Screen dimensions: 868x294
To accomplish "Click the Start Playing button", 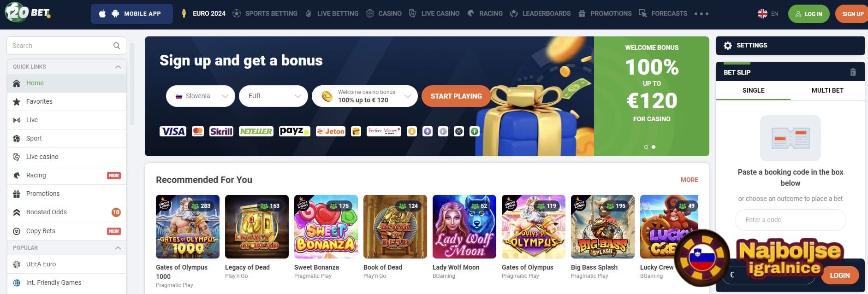I will [456, 96].
